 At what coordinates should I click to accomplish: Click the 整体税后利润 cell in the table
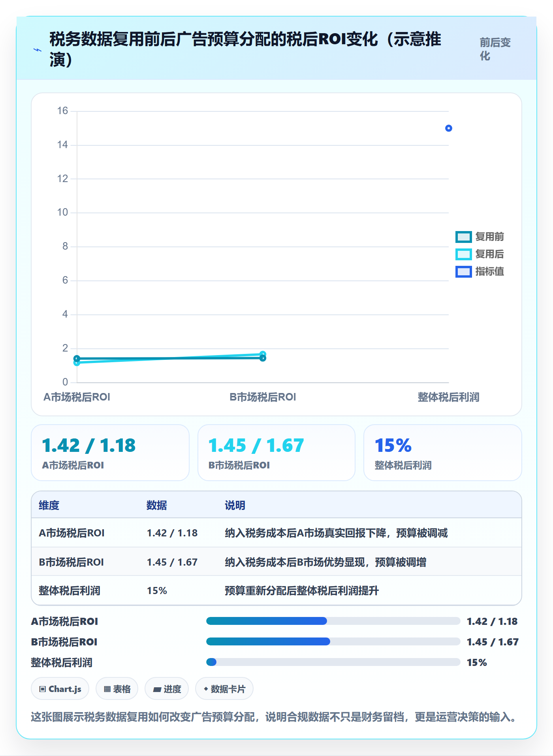click(70, 591)
